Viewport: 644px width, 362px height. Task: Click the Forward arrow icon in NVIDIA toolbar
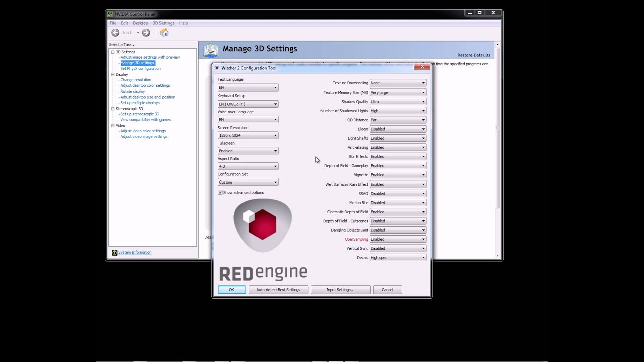point(146,33)
